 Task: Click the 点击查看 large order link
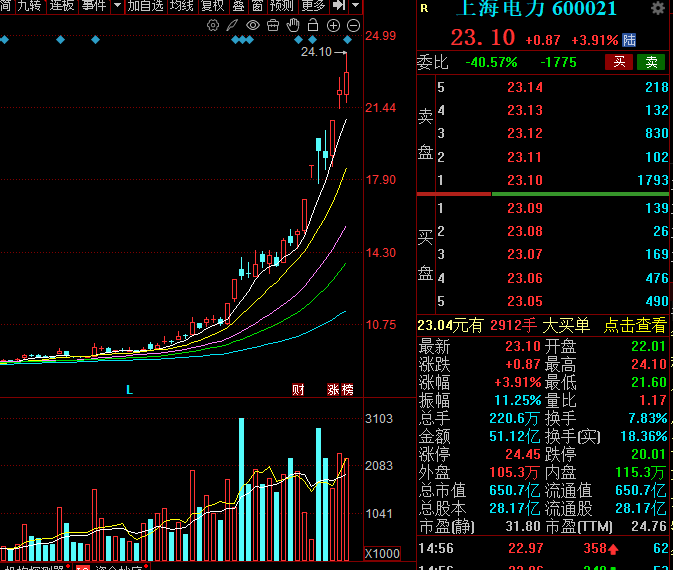pyautogui.click(x=634, y=325)
